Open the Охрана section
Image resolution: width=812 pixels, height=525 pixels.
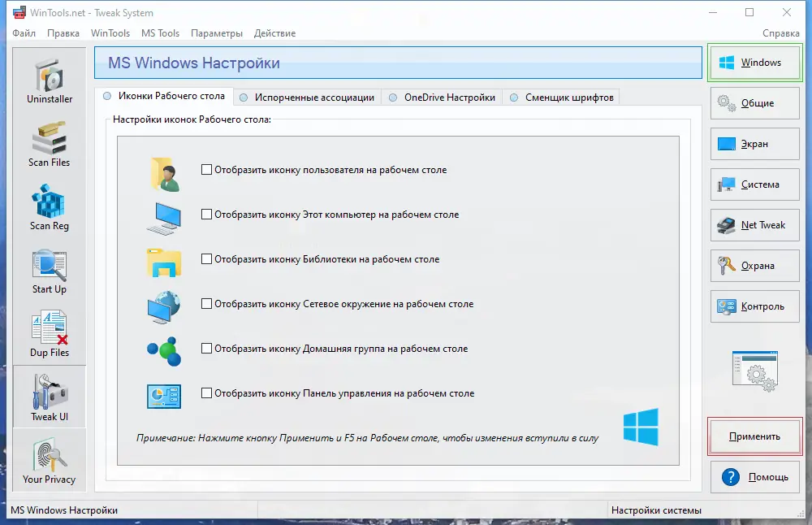click(x=755, y=266)
